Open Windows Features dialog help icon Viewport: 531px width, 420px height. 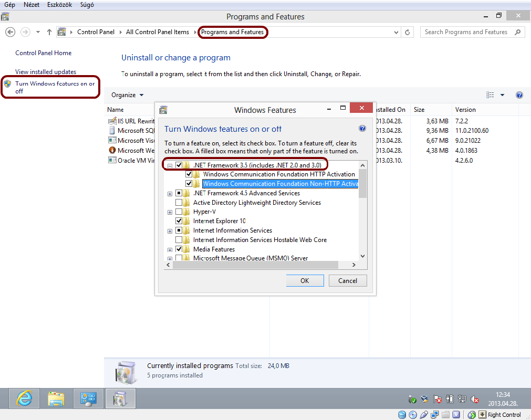(x=362, y=128)
